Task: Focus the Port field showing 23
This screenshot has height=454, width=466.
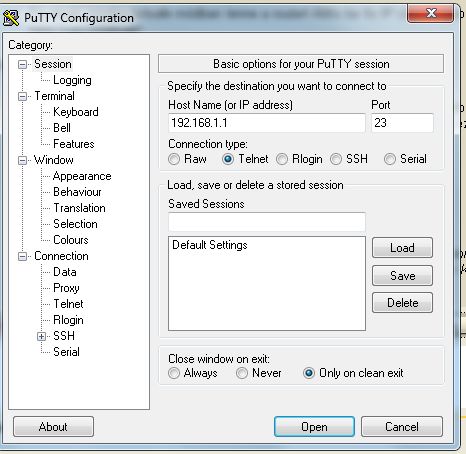Action: pos(402,123)
